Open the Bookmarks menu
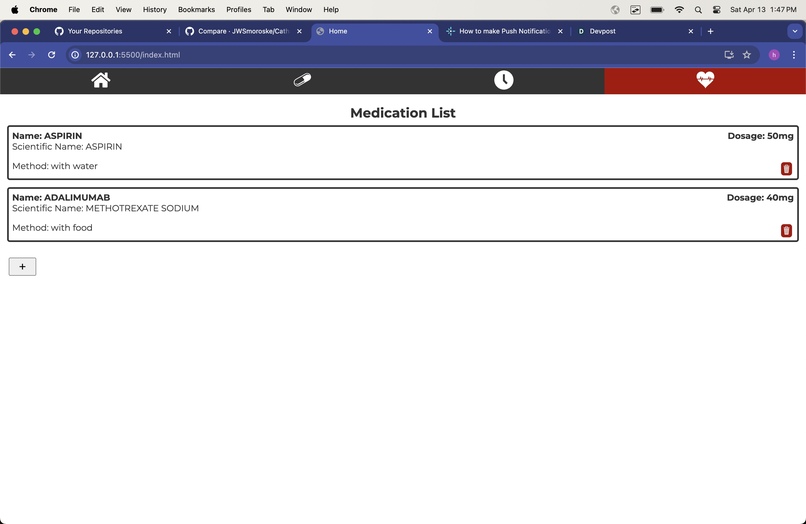 196,9
